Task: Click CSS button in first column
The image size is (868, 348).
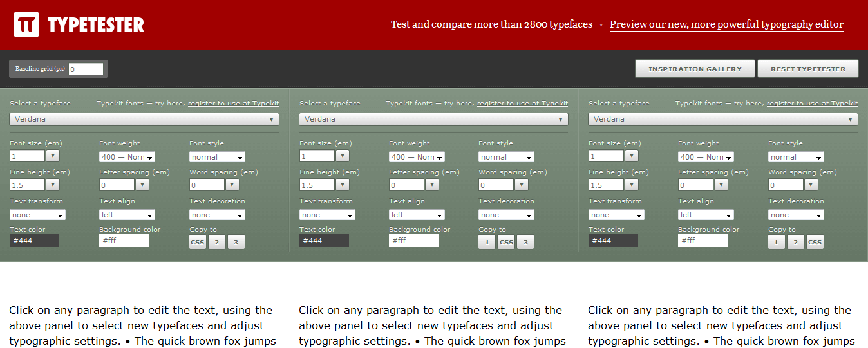Action: (x=197, y=243)
